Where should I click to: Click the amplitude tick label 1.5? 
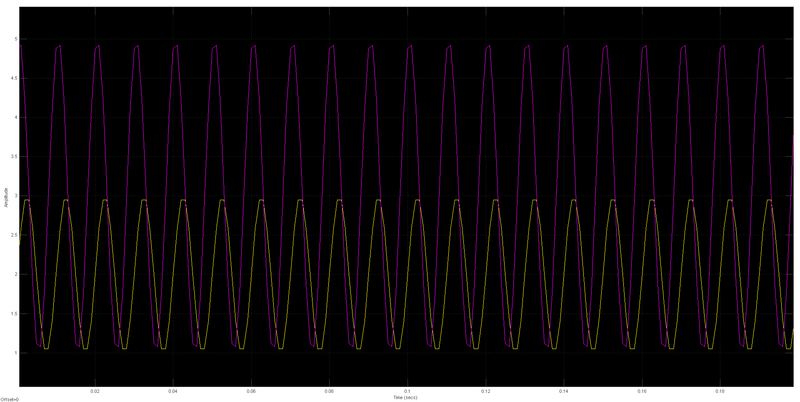click(14, 314)
